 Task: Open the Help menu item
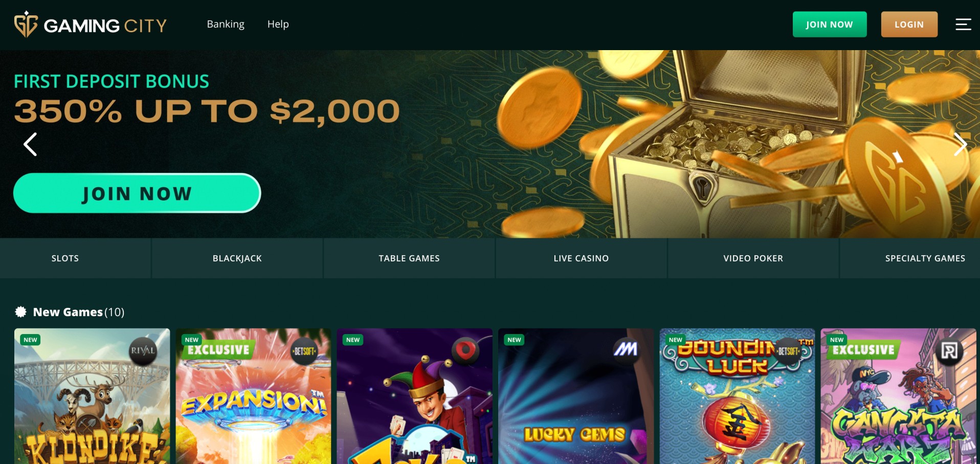coord(278,24)
